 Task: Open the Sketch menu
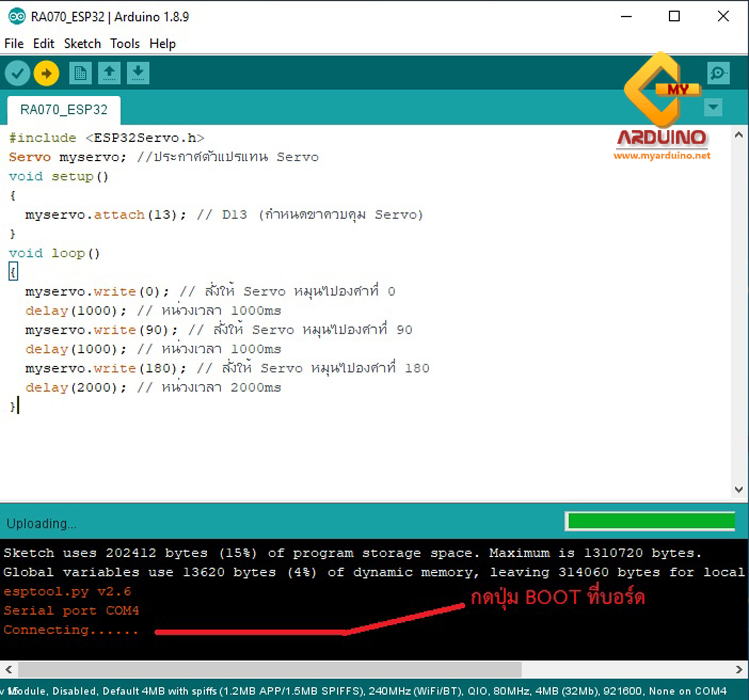click(x=82, y=44)
